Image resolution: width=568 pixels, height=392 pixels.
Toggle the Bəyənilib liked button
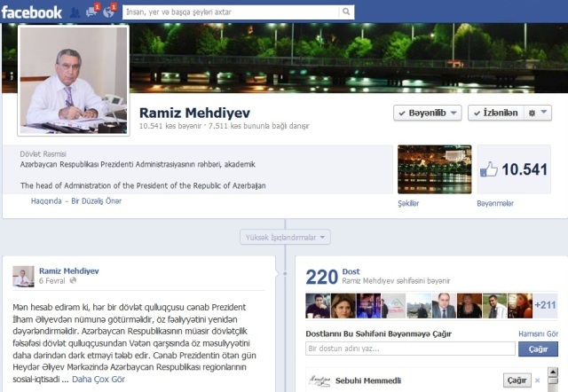click(428, 114)
